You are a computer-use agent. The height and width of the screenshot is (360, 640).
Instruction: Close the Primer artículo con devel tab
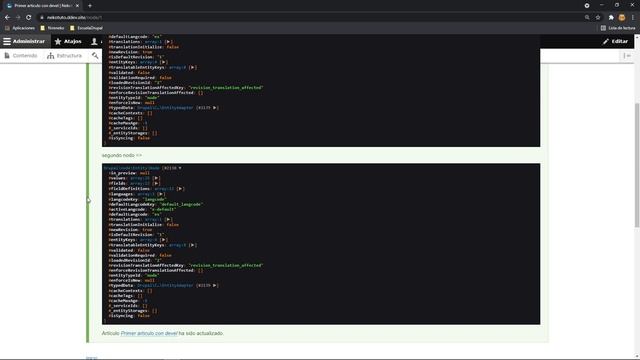77,6
